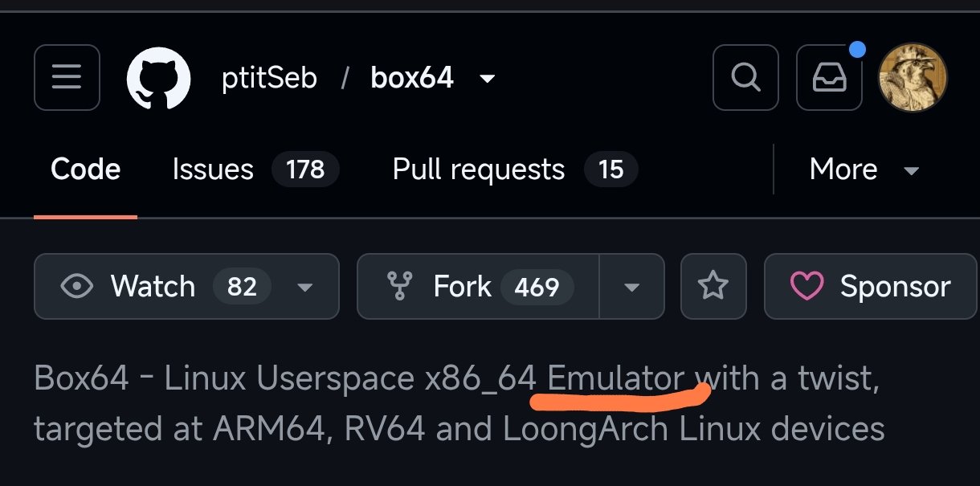Open the More navigation dropdown
The width and height of the screenshot is (980, 486).
(x=864, y=169)
